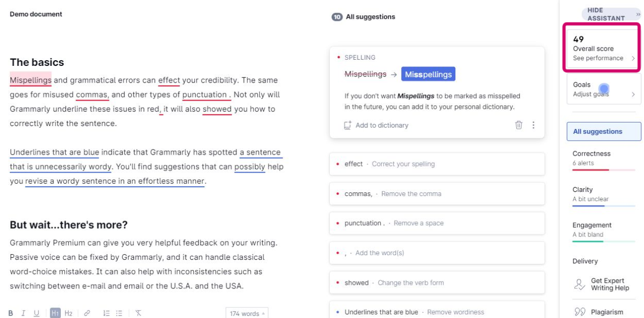Open the Correctness category

pyautogui.click(x=604, y=158)
